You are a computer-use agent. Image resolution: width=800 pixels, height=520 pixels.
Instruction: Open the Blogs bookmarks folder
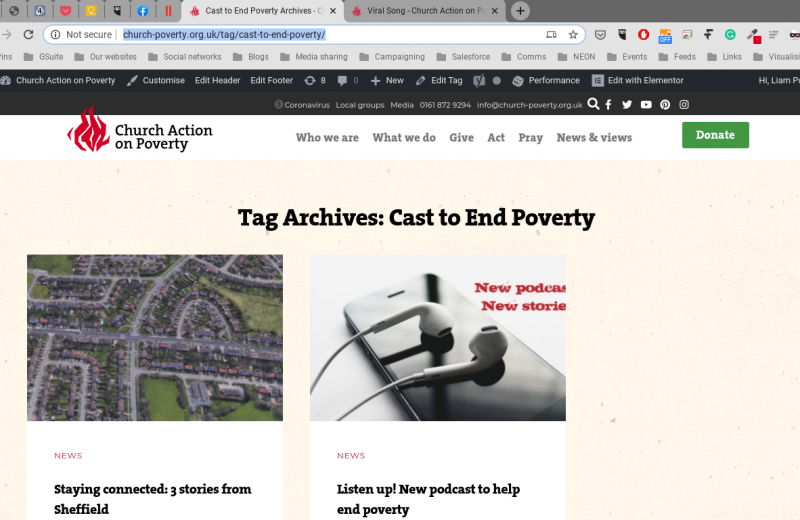click(251, 57)
